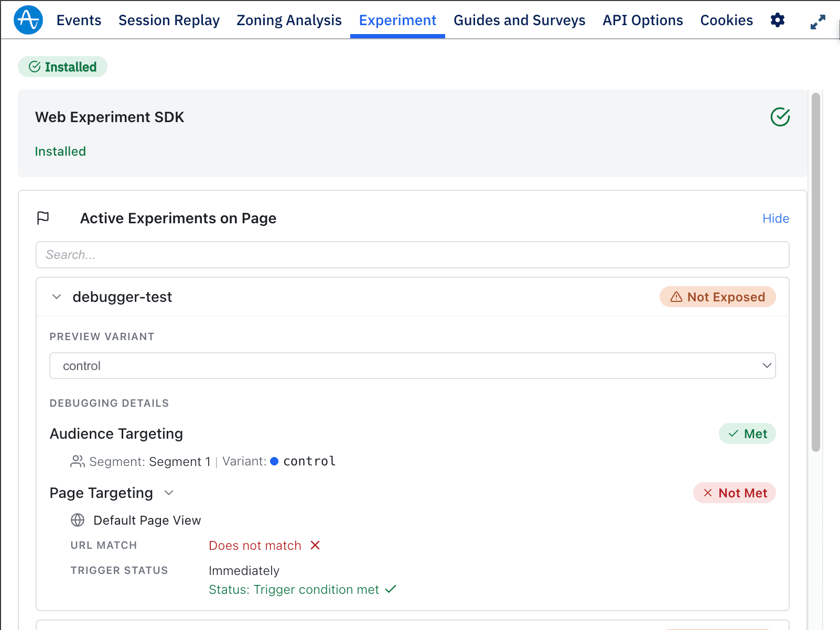840x630 pixels.
Task: Click Status: Trigger condition met text
Action: pos(294,589)
